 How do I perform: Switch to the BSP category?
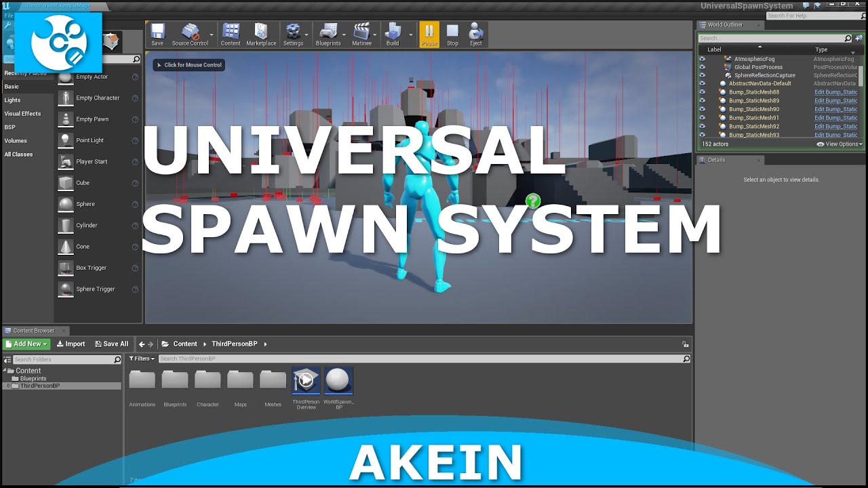[x=9, y=127]
